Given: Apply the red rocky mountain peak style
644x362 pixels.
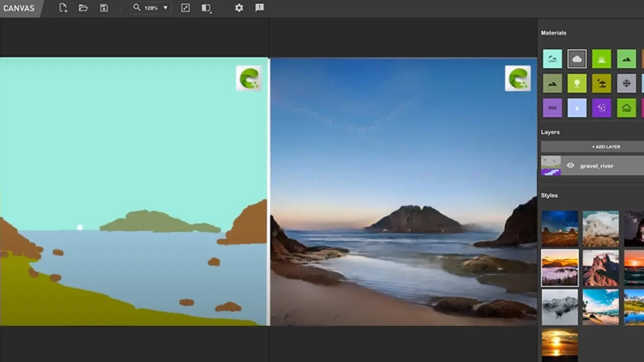Looking at the screenshot, I should click(x=601, y=268).
